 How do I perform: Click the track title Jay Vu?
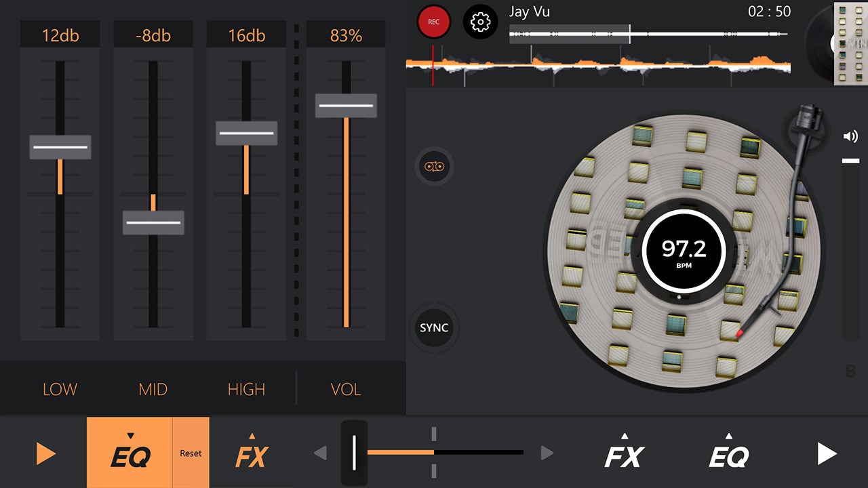[529, 12]
